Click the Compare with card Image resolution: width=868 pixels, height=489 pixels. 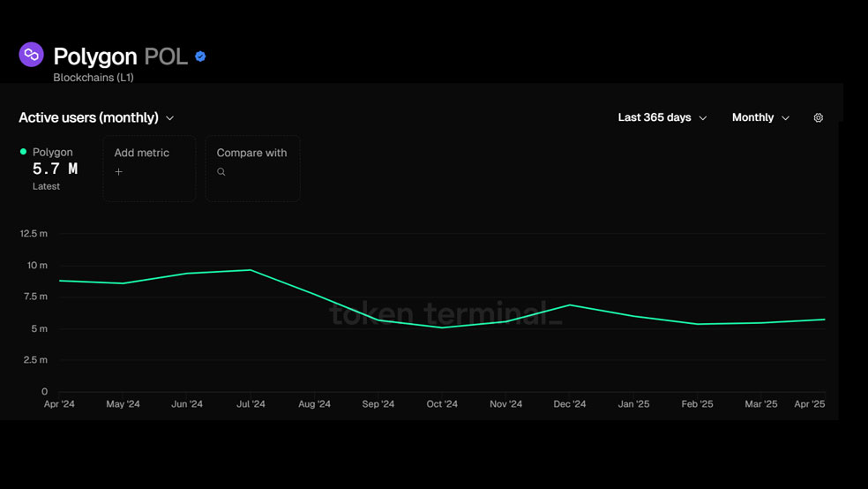click(253, 169)
